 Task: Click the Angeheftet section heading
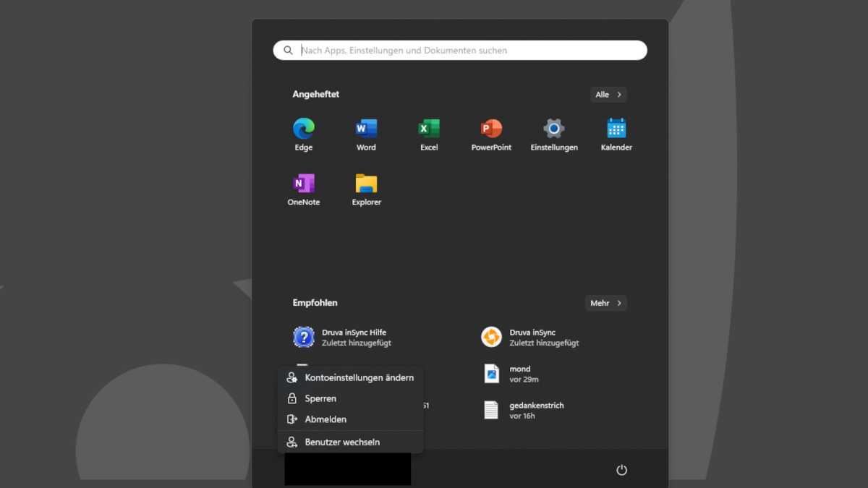(316, 95)
